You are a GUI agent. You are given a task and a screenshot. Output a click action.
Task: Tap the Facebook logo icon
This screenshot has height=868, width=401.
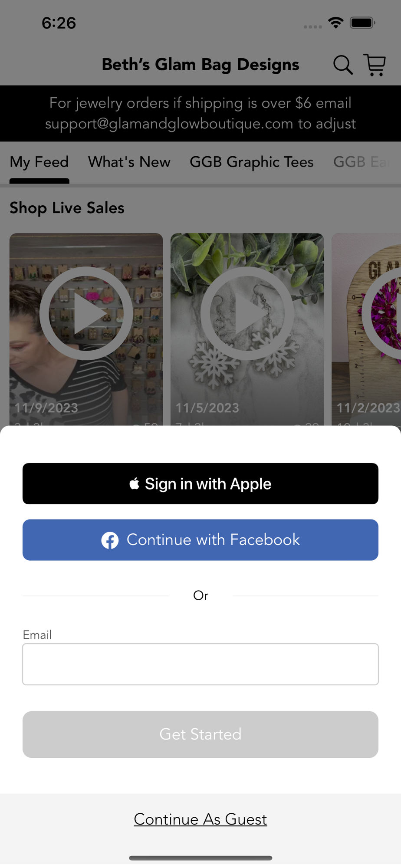click(110, 540)
